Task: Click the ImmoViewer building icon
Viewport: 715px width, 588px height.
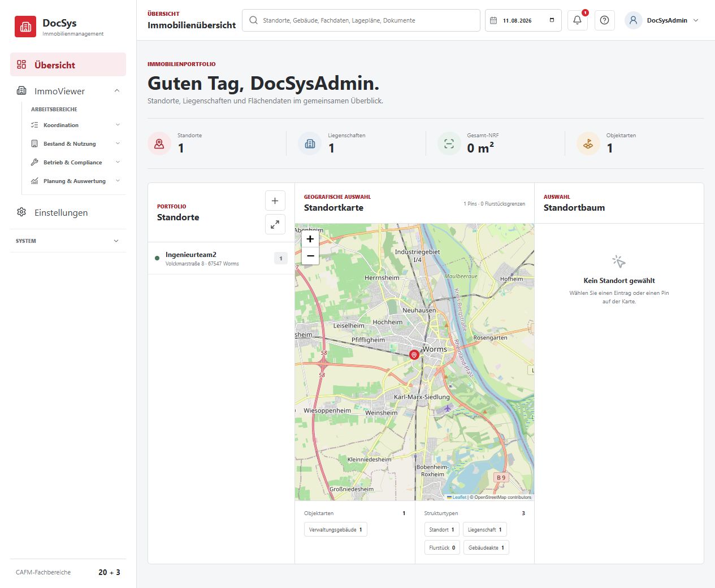Action: pyautogui.click(x=21, y=91)
